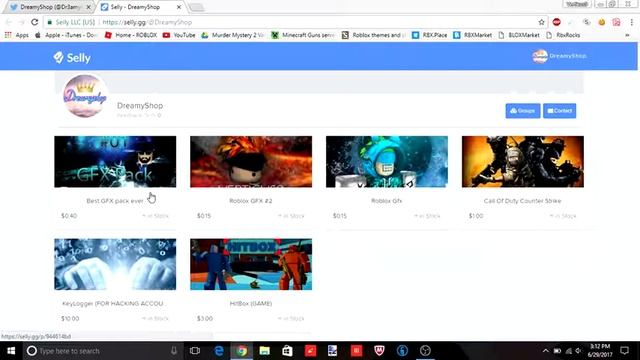Click the taskbar microphone icon
The height and width of the screenshot is (360, 640).
(x=174, y=351)
